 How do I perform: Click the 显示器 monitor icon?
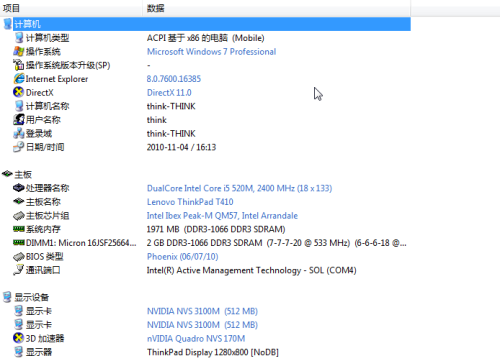(x=19, y=352)
